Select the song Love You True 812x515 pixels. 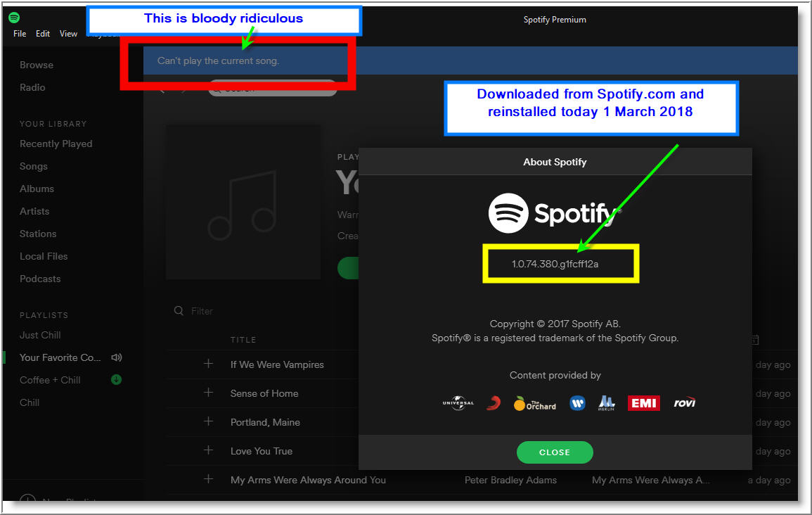(262, 451)
